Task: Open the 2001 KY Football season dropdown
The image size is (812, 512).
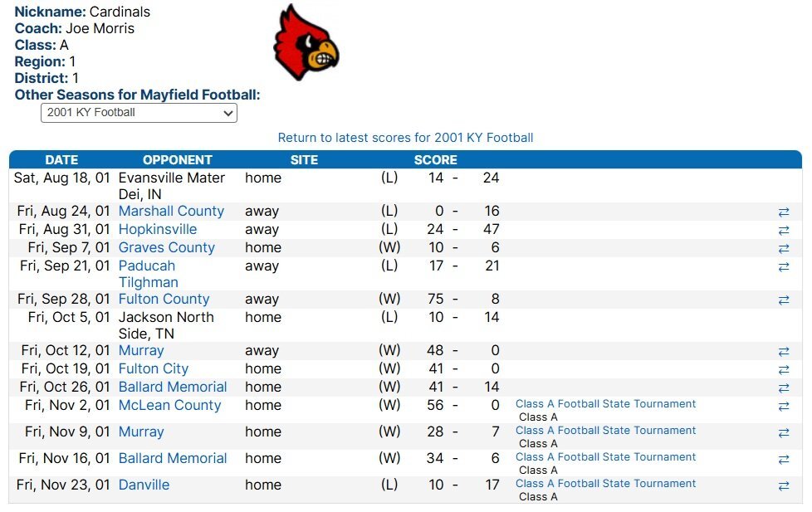Action: [x=139, y=113]
